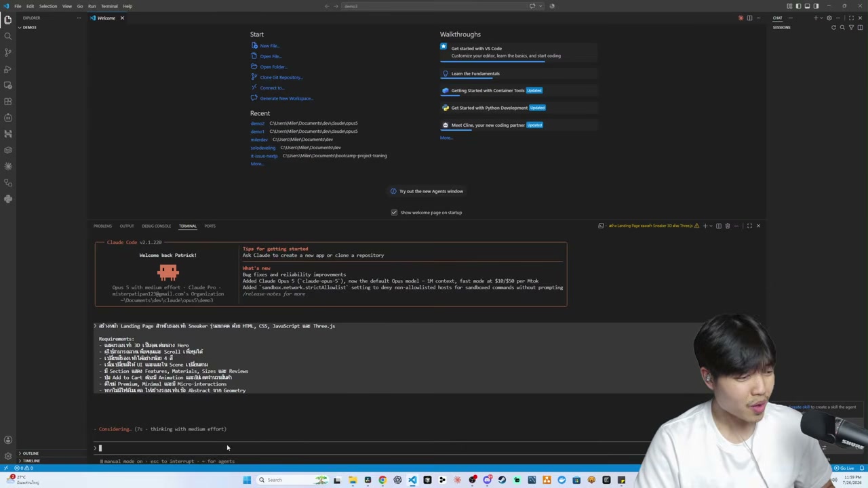Open recent project milerdev

click(259, 140)
